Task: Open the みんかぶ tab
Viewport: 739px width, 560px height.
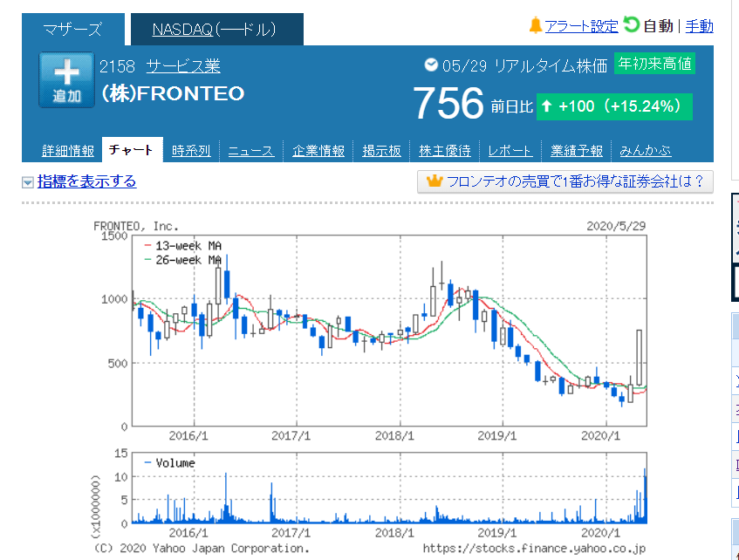Action: 646,151
